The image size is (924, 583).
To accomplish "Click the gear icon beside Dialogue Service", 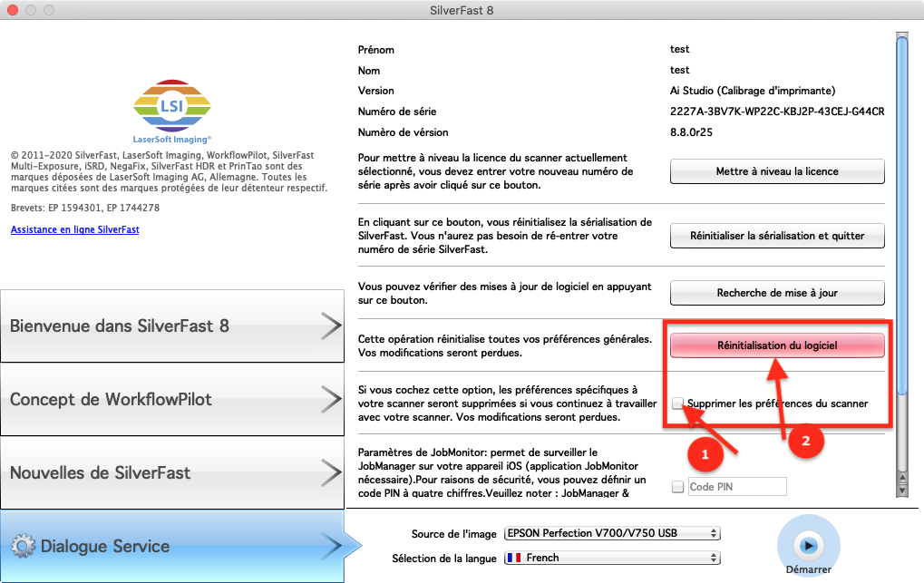I will 23,546.
